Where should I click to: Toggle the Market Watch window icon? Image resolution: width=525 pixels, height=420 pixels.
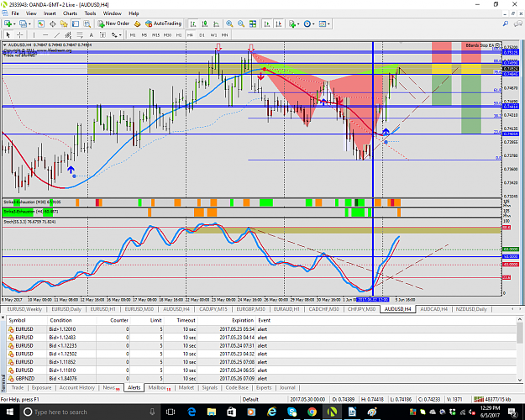click(x=41, y=24)
